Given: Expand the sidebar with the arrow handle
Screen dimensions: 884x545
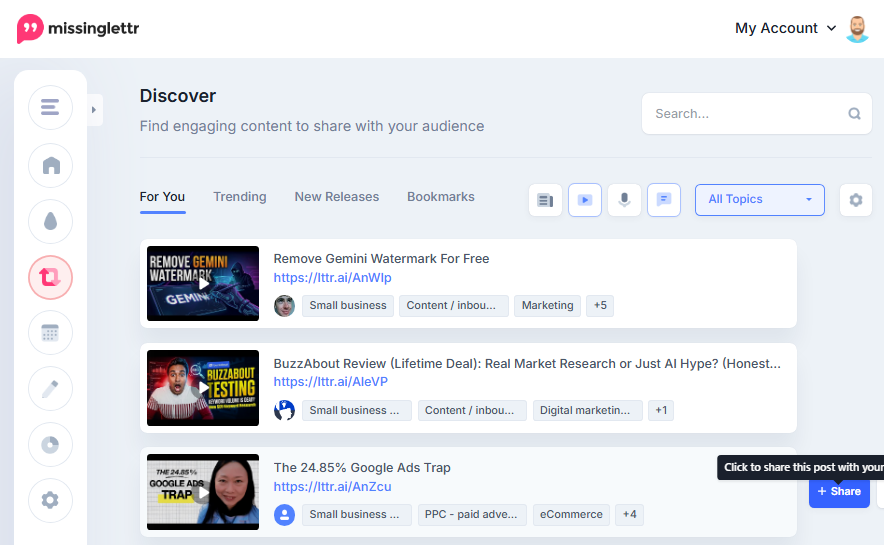Looking at the screenshot, I should point(94,110).
